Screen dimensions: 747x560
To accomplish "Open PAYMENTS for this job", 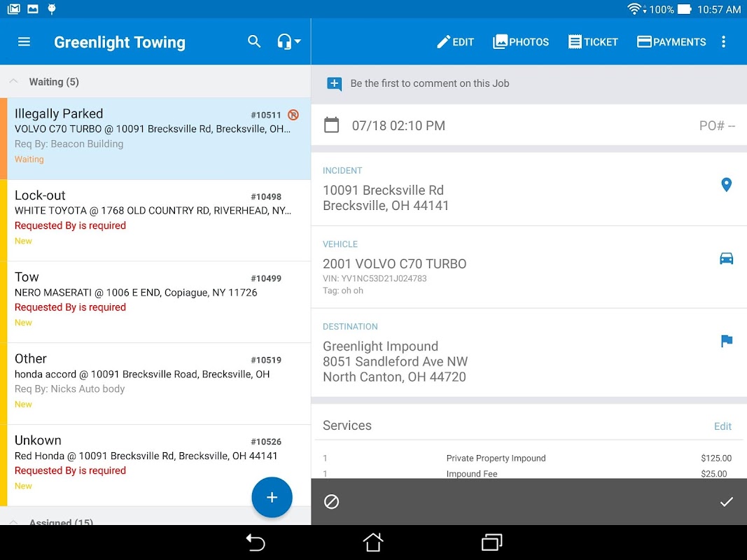I will point(671,42).
